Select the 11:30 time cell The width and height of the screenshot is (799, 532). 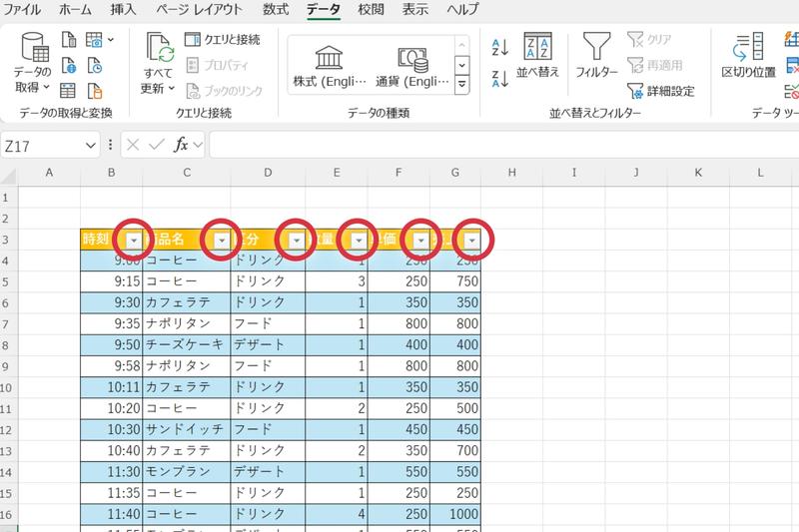pyautogui.click(x=112, y=471)
